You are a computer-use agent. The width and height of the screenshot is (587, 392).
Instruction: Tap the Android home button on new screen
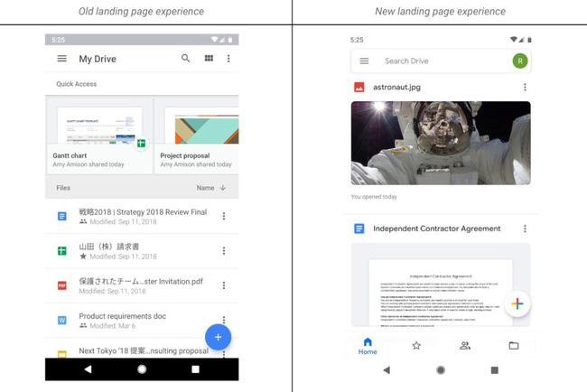(x=441, y=370)
